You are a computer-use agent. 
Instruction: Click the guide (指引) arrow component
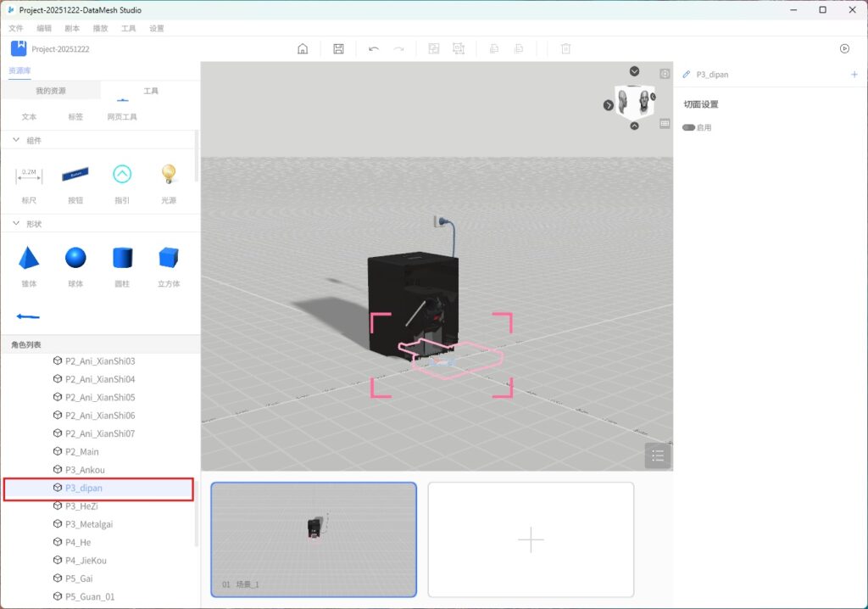[122, 174]
